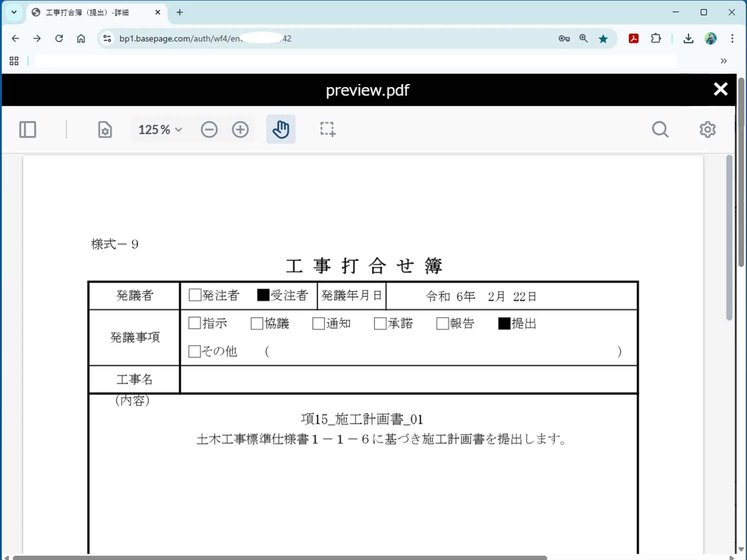Open the extensions puzzle menu
The height and width of the screenshot is (560, 747).
pos(656,38)
